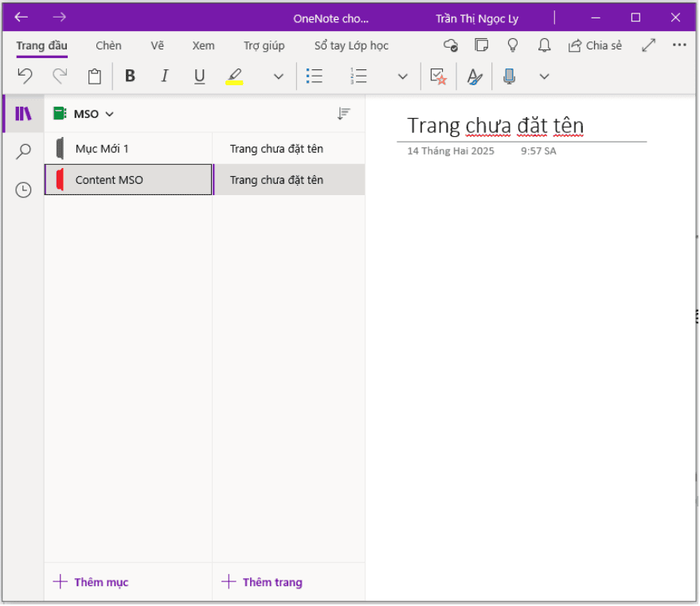
Task: Open the Trợ giúp tab
Action: tap(264, 46)
